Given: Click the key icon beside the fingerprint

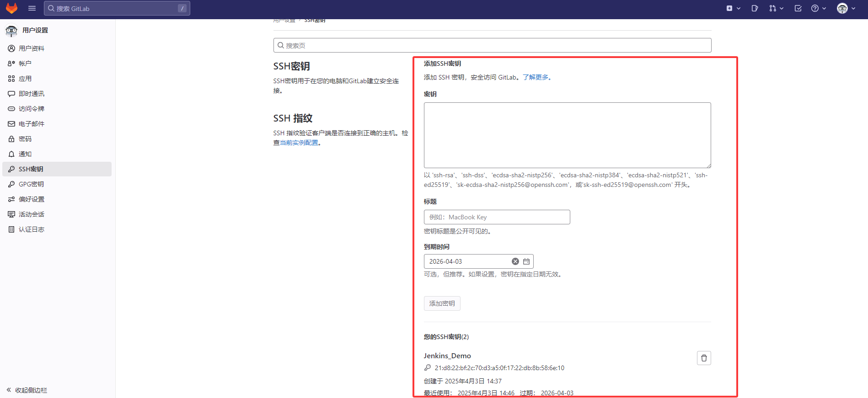Looking at the screenshot, I should tap(428, 368).
